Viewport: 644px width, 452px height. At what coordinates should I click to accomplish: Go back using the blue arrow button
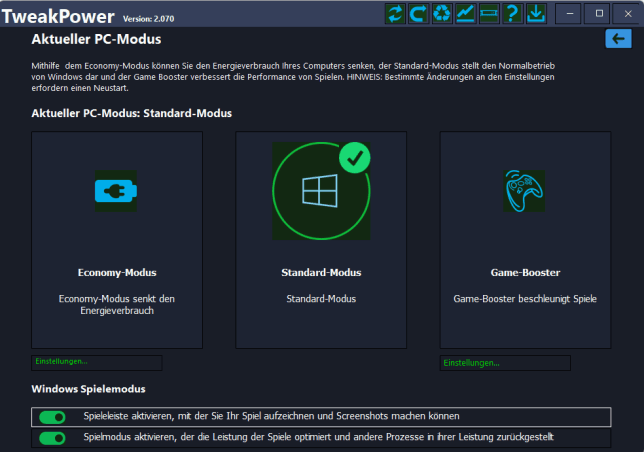(x=618, y=38)
